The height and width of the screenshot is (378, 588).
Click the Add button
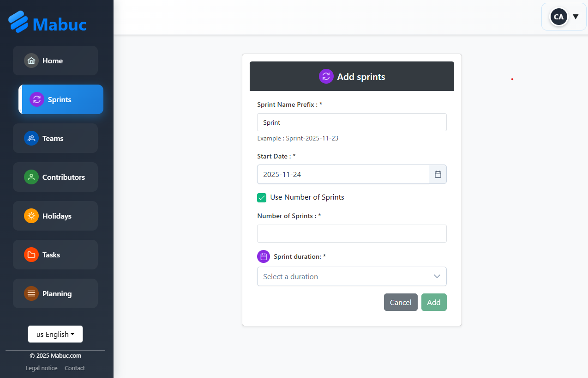[x=434, y=302]
